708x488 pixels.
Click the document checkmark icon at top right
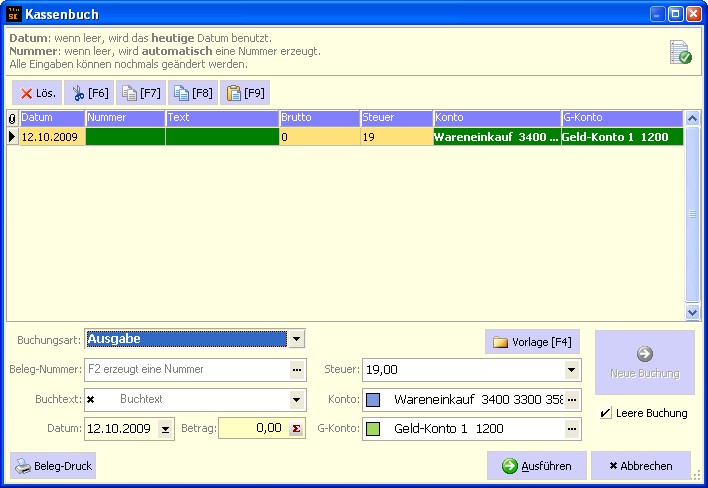coord(680,53)
